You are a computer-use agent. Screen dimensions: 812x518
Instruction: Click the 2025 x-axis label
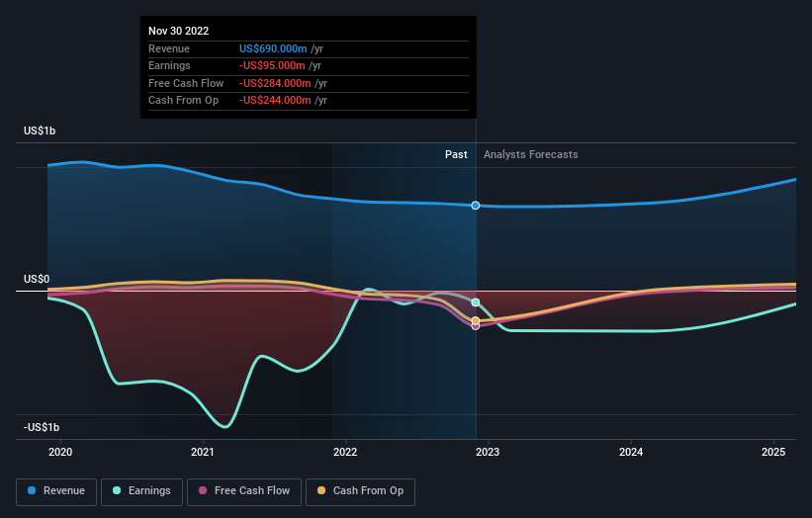773,452
